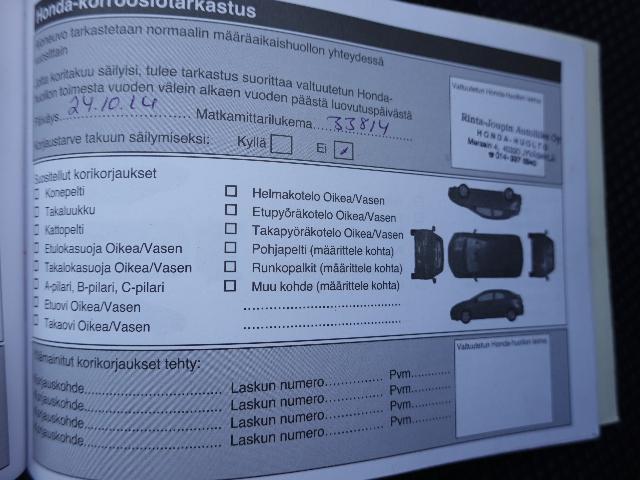
Task: Check the Takalokasuoja Oikea/Vasen box
Action: click(x=37, y=267)
